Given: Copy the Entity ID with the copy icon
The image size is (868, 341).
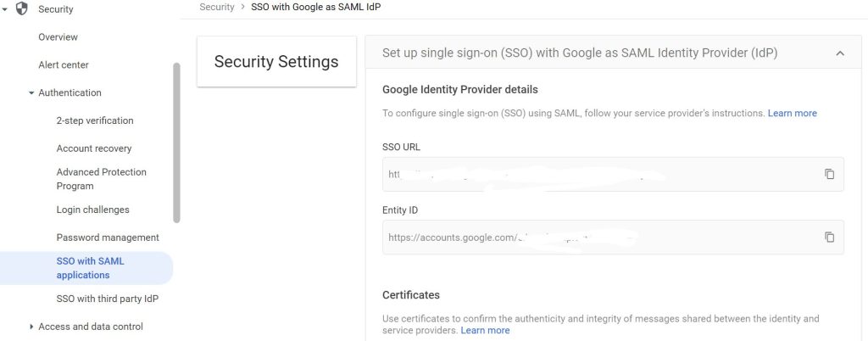Looking at the screenshot, I should [x=829, y=237].
